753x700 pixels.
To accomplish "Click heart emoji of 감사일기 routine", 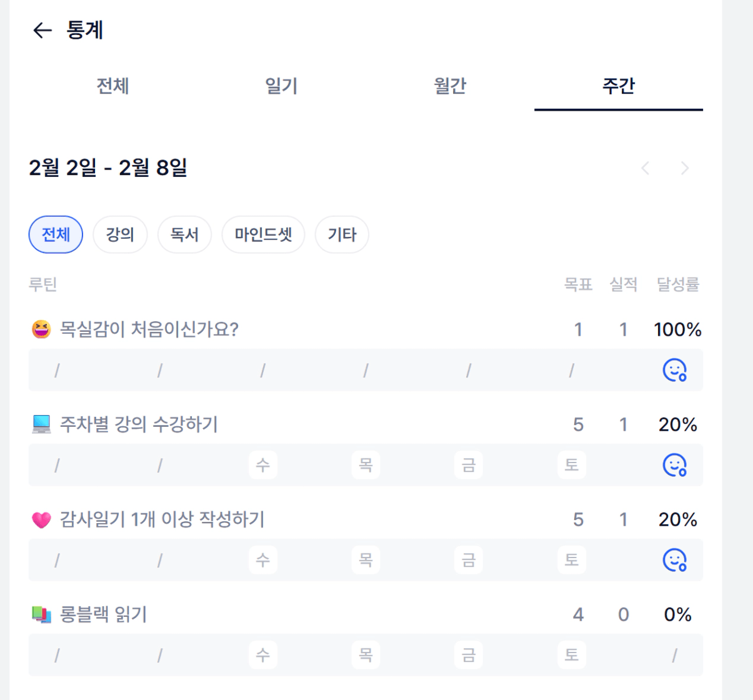I will point(41,519).
